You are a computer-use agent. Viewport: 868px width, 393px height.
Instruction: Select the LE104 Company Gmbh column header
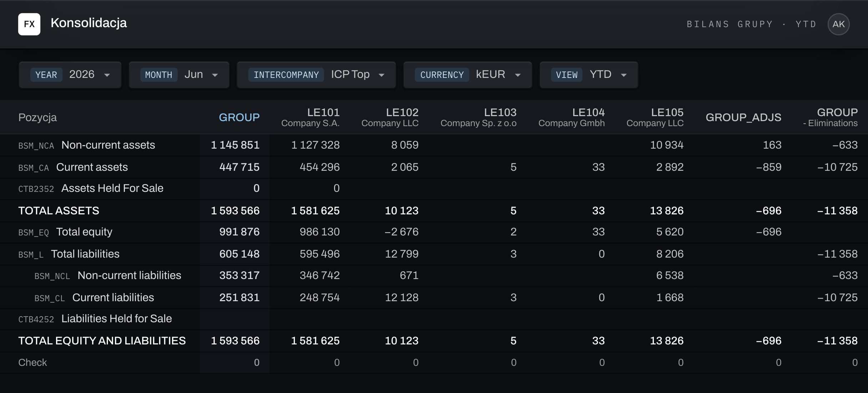572,117
